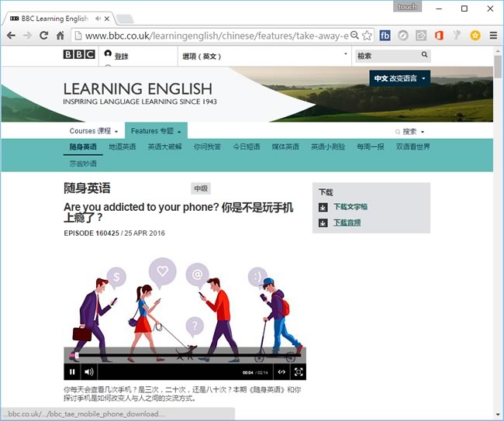Click the BBC search magnifier icon

424,54
